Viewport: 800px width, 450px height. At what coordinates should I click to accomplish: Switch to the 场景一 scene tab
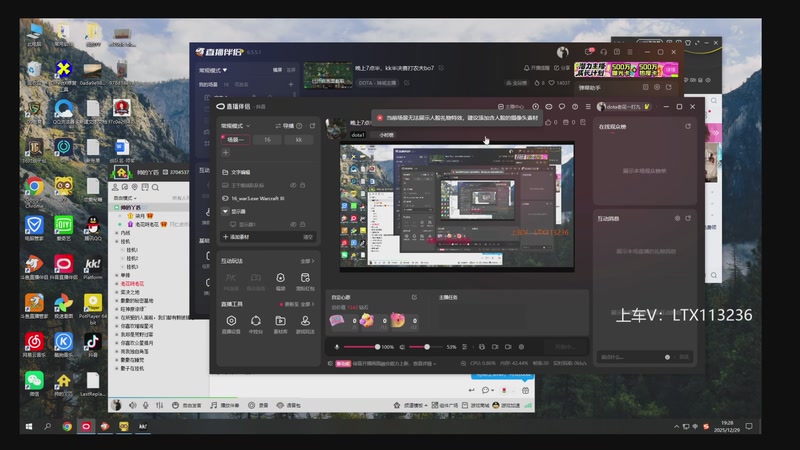(235, 139)
